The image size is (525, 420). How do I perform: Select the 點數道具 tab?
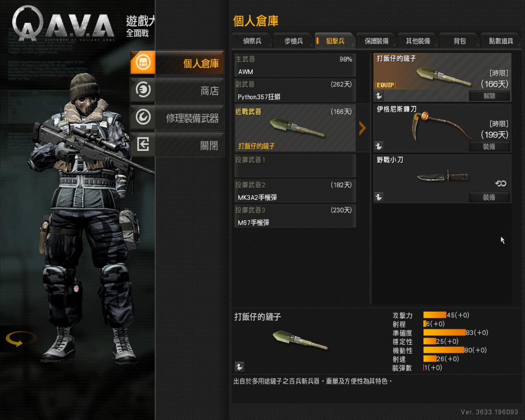[501, 41]
